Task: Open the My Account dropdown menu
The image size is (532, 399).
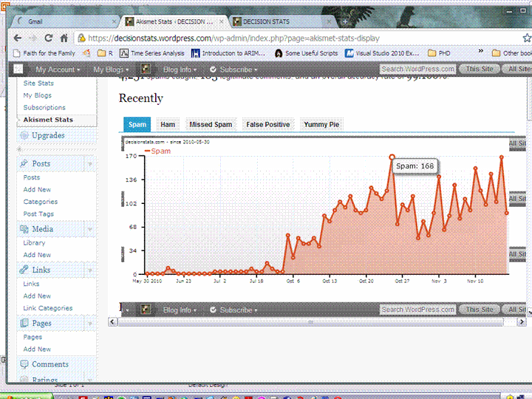Action: [x=56, y=69]
